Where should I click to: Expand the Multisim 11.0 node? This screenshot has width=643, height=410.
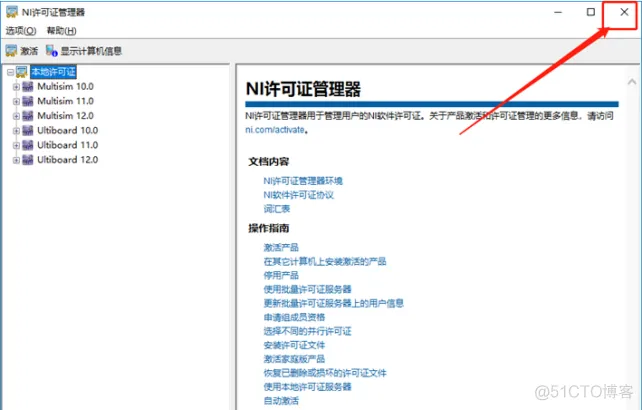[x=16, y=102]
